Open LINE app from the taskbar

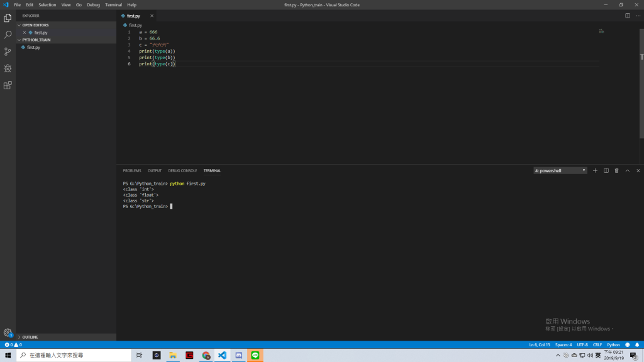point(255,356)
